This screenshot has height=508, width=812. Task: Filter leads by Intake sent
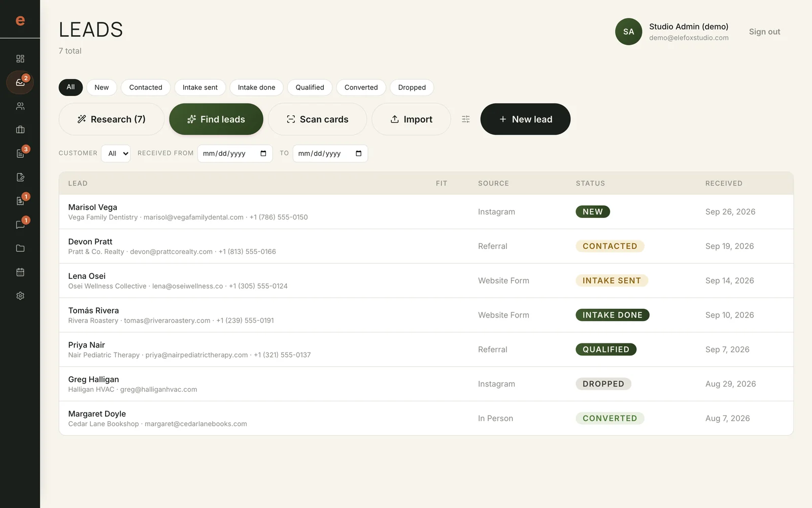tap(200, 87)
